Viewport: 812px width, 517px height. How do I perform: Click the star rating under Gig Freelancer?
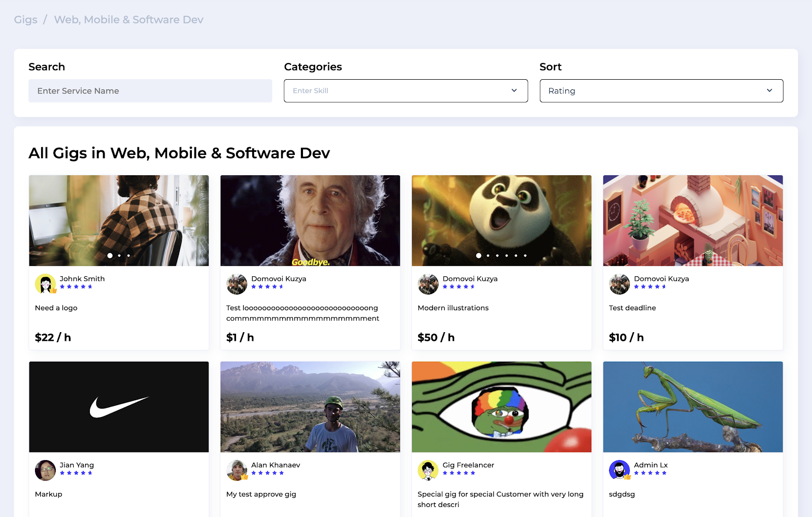pos(459,473)
